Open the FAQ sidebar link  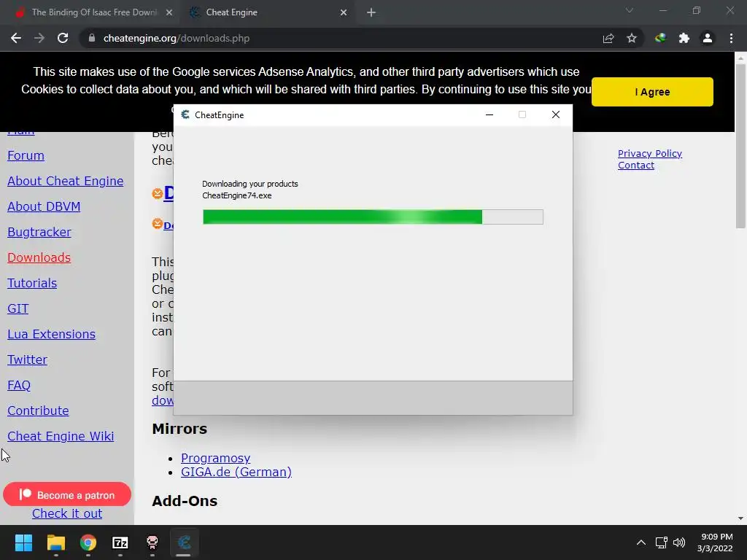click(18, 385)
